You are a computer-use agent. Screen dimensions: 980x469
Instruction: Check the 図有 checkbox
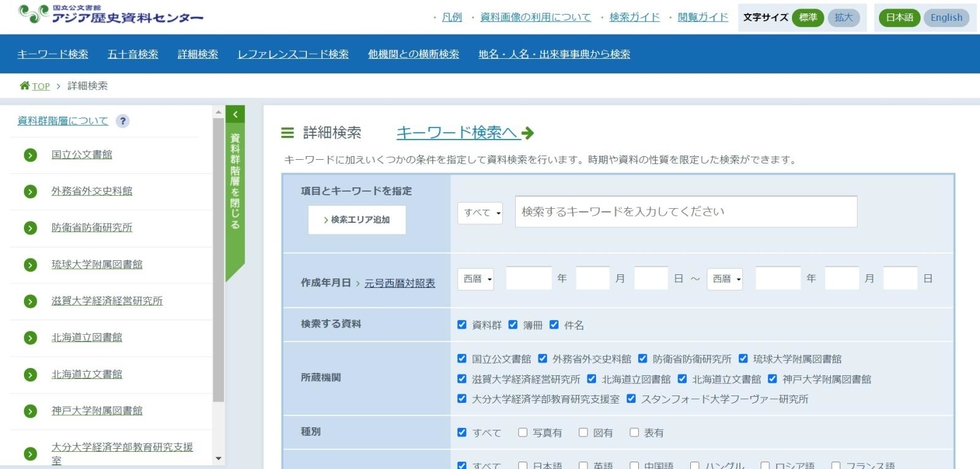[583, 432]
